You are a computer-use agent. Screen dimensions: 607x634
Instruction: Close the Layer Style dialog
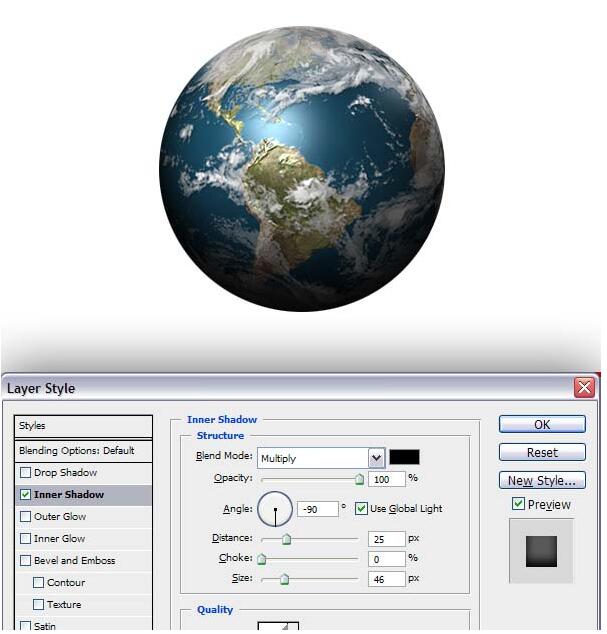click(584, 388)
